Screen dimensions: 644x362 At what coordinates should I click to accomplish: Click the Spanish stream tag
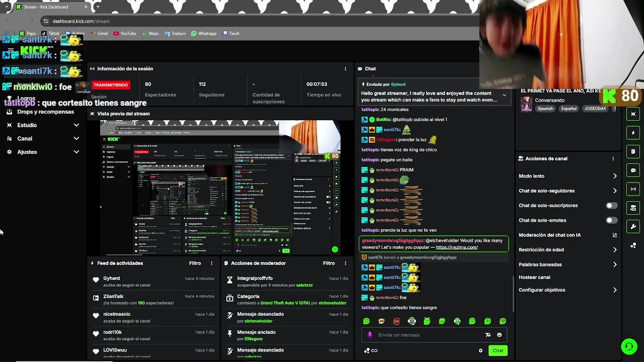(x=545, y=109)
